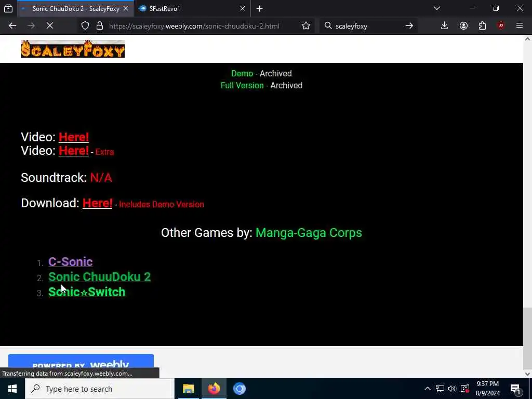Viewport: 532px width, 399px height.
Task: Show site security lock info
Action: coord(100,26)
